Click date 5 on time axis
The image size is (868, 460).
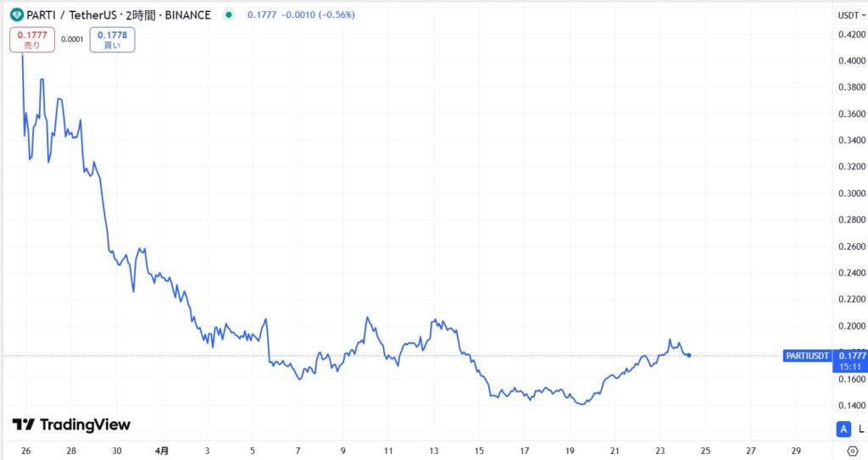point(253,451)
